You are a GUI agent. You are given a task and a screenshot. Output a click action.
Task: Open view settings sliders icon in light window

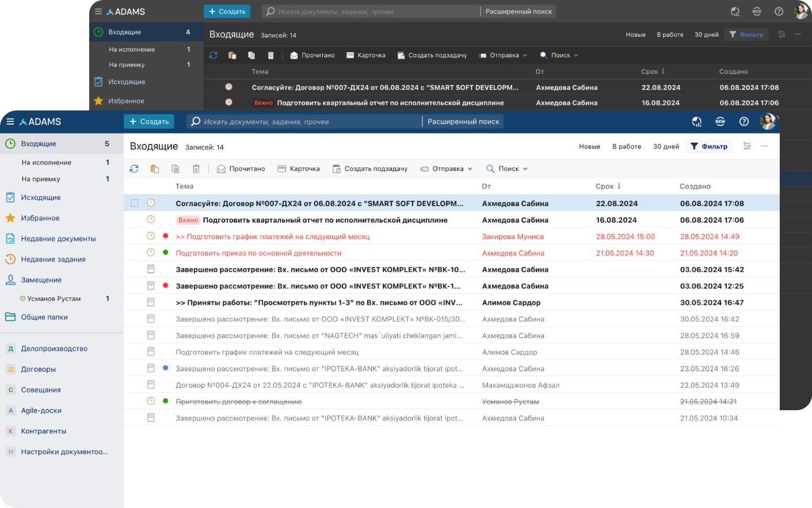(x=747, y=146)
